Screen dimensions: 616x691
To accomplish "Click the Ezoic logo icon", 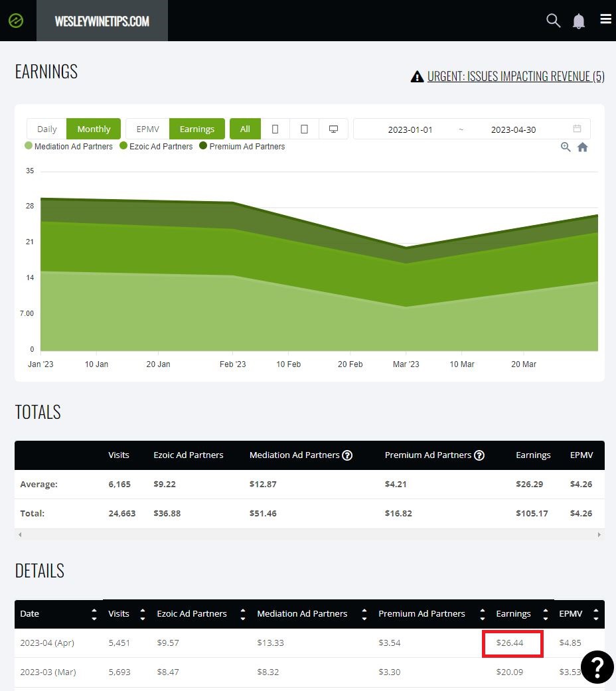I will pyautogui.click(x=16, y=21).
